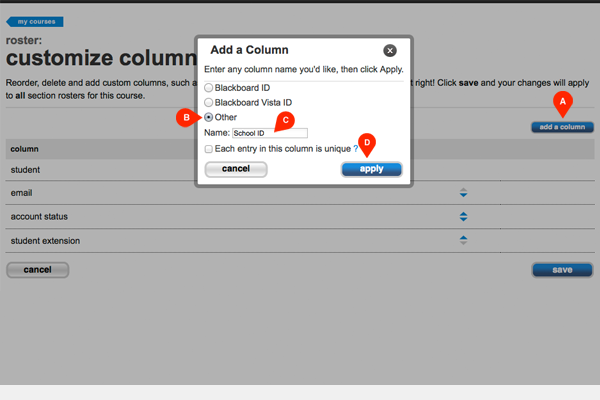The image size is (600, 400).
Task: Close the Add a Column dialog
Action: click(x=390, y=50)
